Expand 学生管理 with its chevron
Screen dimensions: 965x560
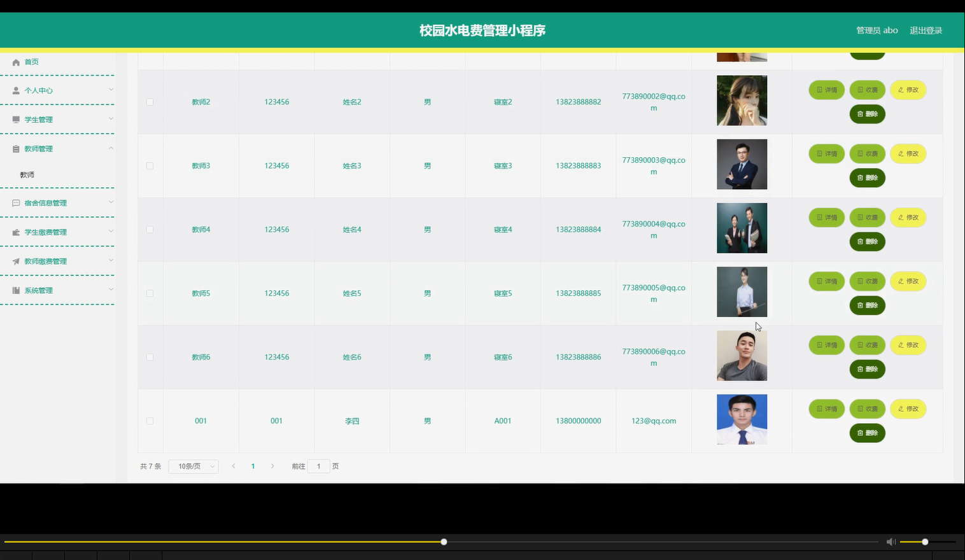111,119
